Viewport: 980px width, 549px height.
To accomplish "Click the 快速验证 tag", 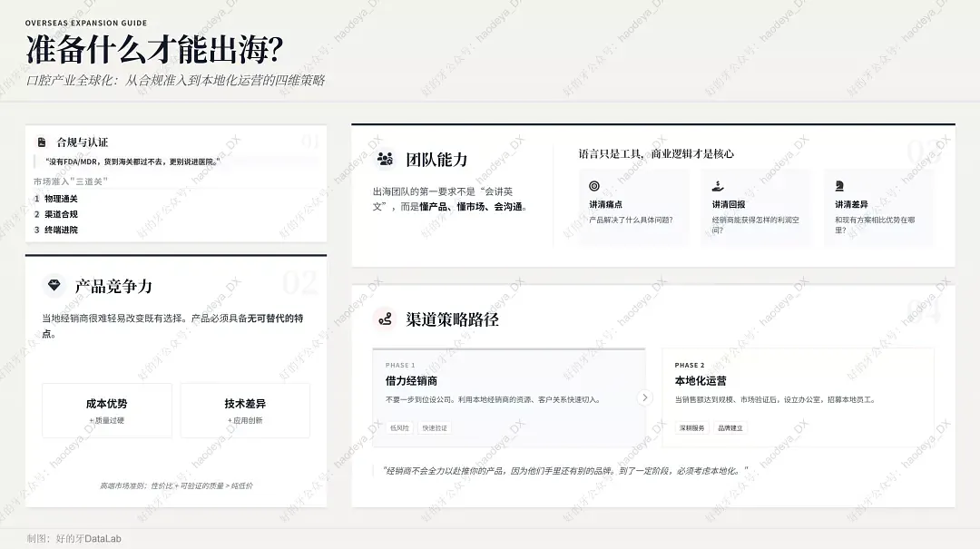I will [x=435, y=427].
